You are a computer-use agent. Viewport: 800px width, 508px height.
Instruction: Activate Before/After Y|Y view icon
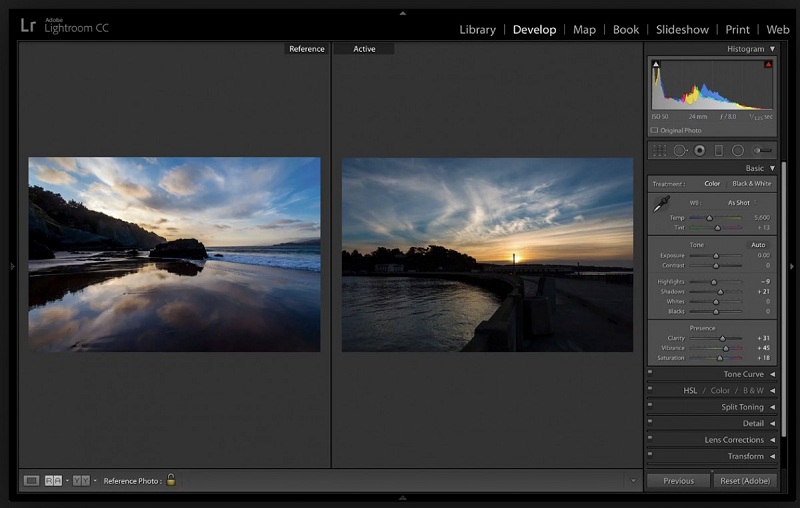[81, 480]
